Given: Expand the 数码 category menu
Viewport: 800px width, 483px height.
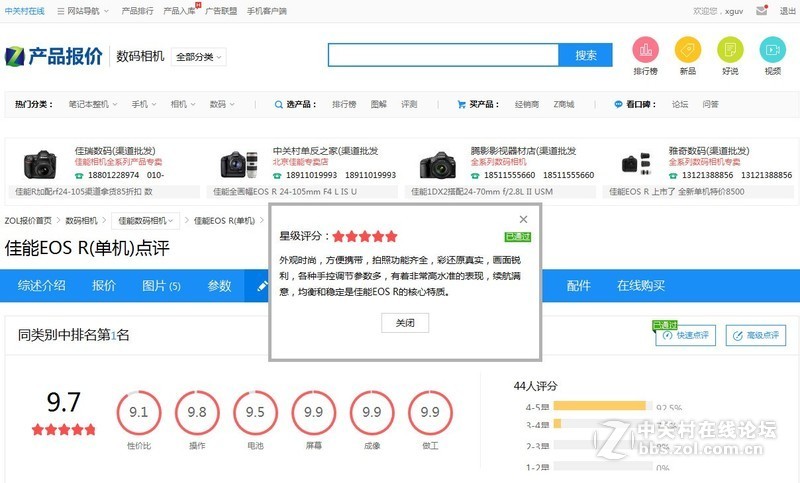Looking at the screenshot, I should [x=222, y=105].
